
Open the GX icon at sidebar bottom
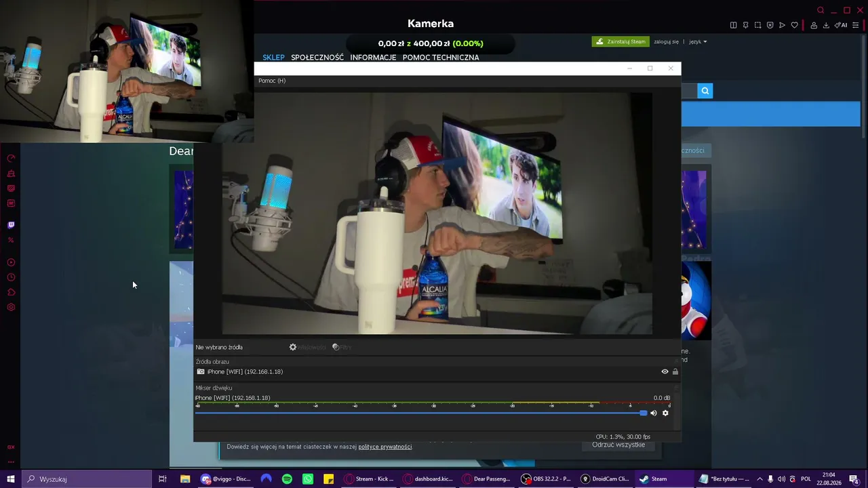tap(11, 447)
